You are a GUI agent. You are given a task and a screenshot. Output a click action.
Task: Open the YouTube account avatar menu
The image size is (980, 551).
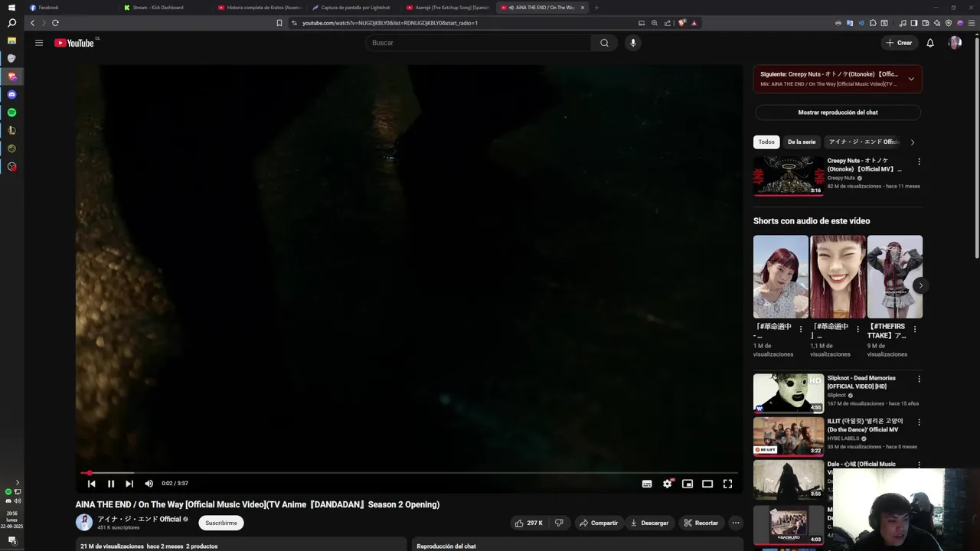(955, 43)
